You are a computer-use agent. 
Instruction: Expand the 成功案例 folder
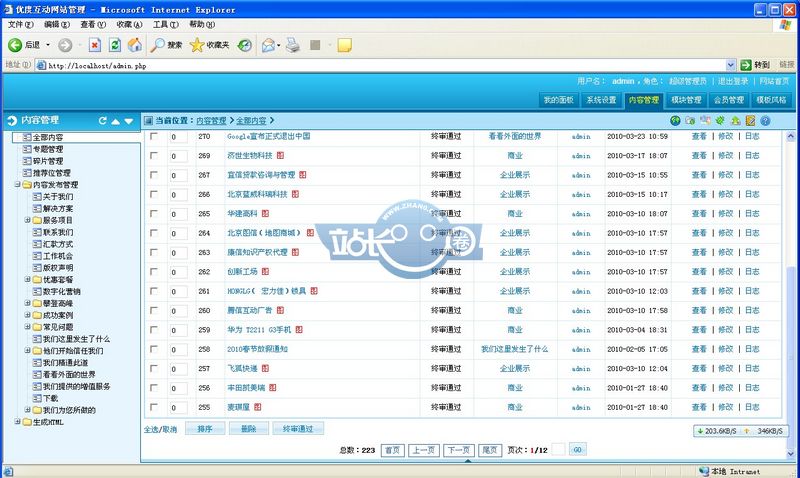tap(28, 315)
